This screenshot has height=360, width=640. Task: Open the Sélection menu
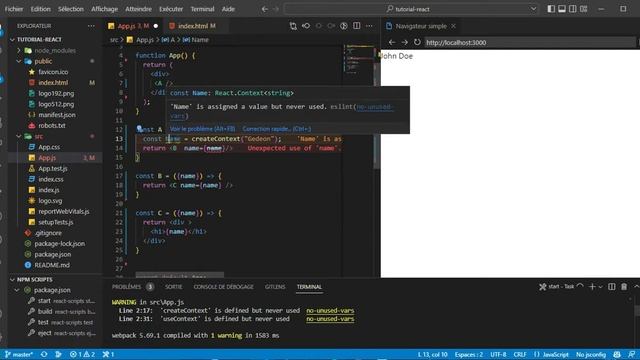[x=71, y=9]
